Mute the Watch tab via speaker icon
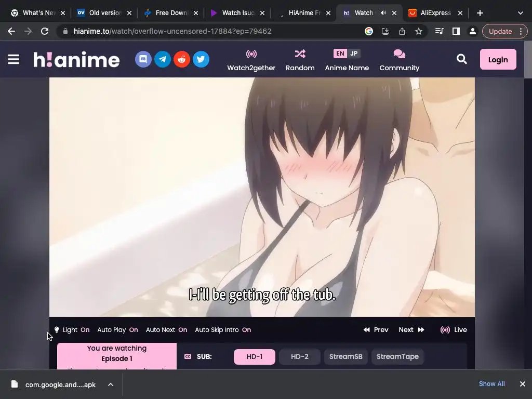This screenshot has height=399, width=532. point(383,13)
